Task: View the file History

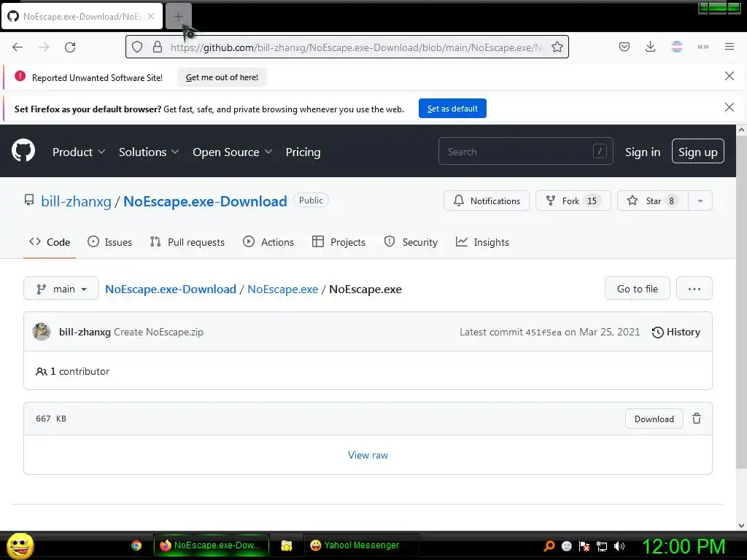Action: (676, 332)
